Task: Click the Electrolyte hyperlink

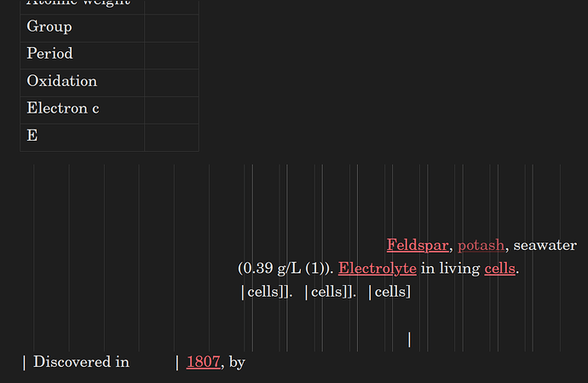Action: tap(377, 268)
